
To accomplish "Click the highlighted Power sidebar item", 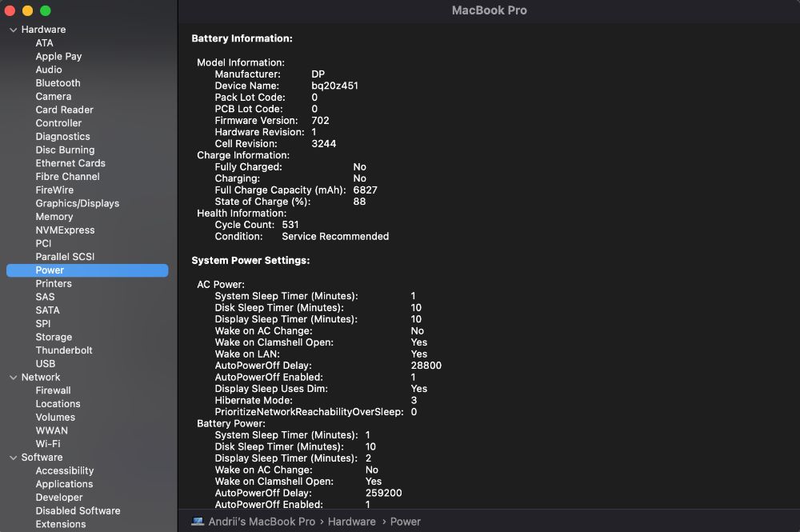I will click(87, 270).
